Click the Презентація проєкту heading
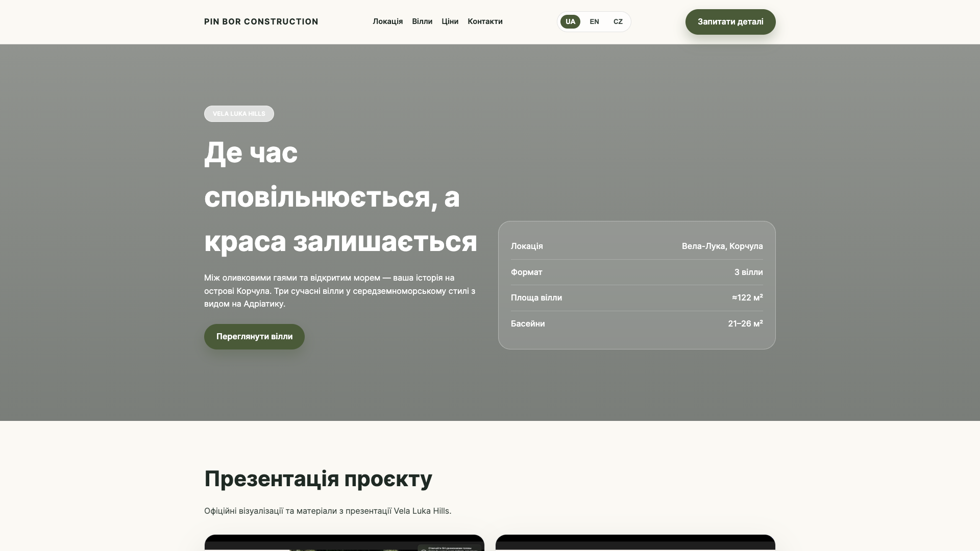Image resolution: width=980 pixels, height=551 pixels. 318,479
